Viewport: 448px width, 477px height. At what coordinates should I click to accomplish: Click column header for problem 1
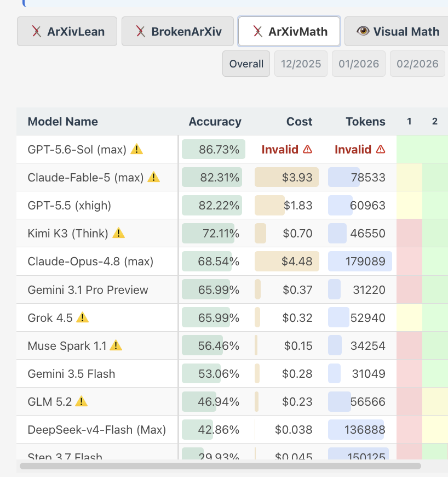coord(409,121)
